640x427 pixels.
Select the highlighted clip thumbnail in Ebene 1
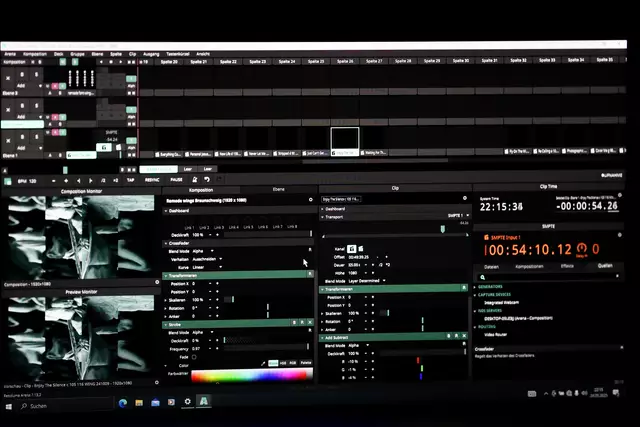point(344,142)
